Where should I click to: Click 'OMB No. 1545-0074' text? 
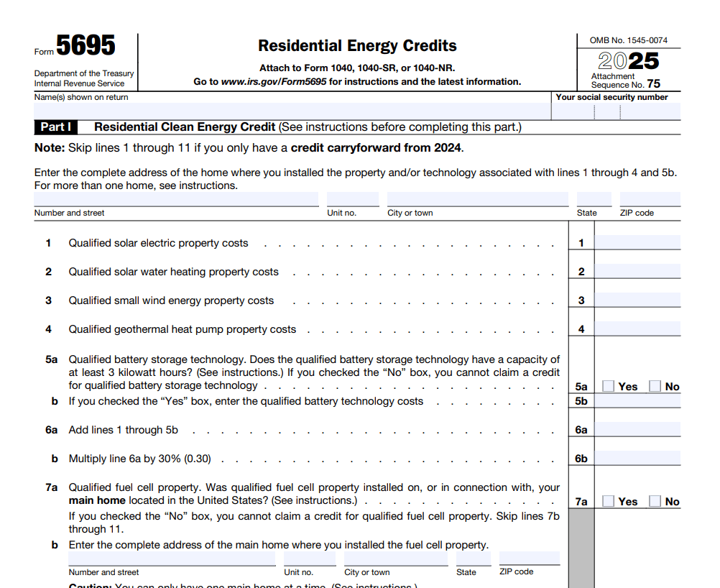pyautogui.click(x=629, y=40)
